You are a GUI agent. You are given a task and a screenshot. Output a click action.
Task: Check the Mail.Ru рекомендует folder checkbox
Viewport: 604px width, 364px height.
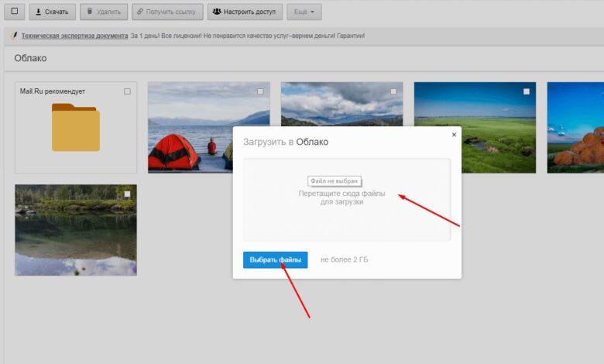(127, 91)
